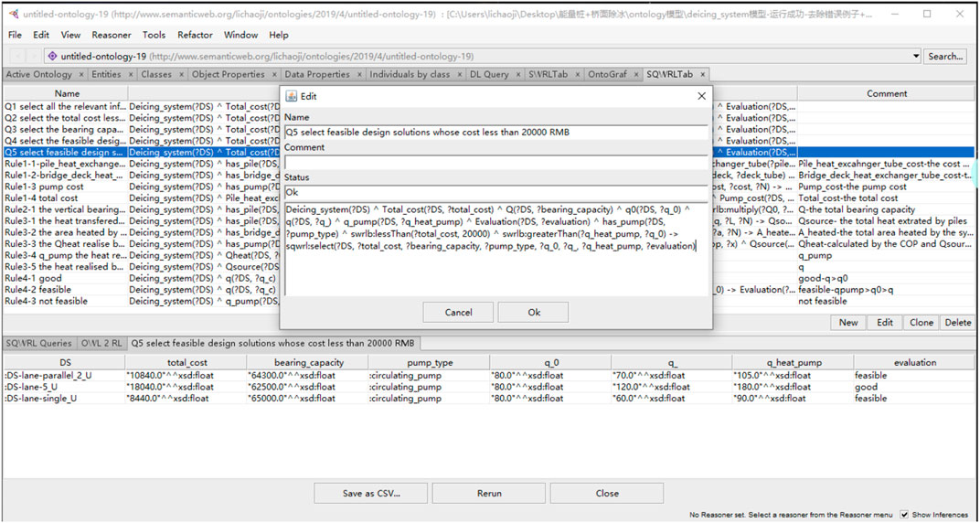The width and height of the screenshot is (980, 523).
Task: Click the Name column header in the rules table
Action: (x=68, y=94)
